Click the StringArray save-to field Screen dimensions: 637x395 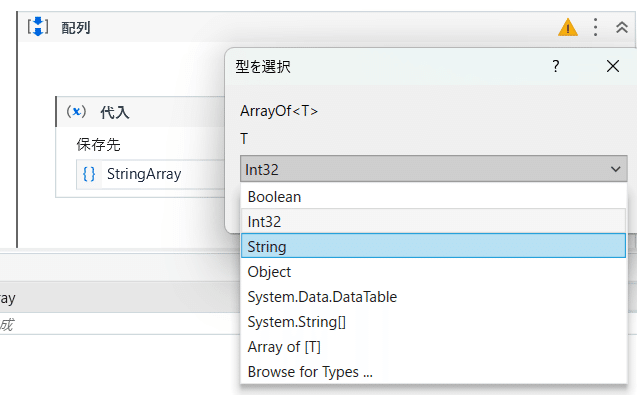click(150, 174)
